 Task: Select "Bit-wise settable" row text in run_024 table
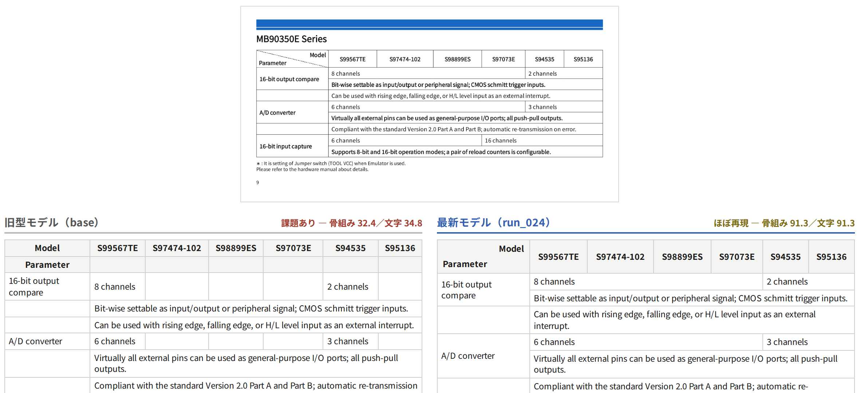coord(691,298)
